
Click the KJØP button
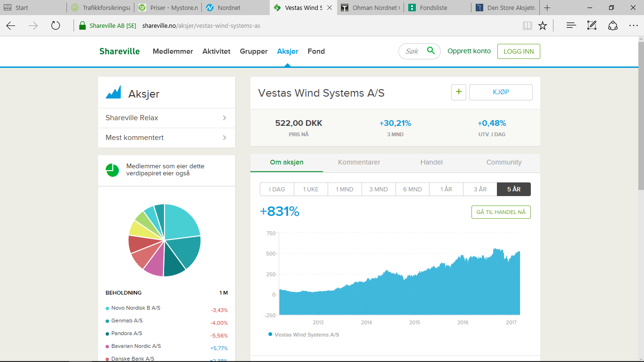[501, 92]
